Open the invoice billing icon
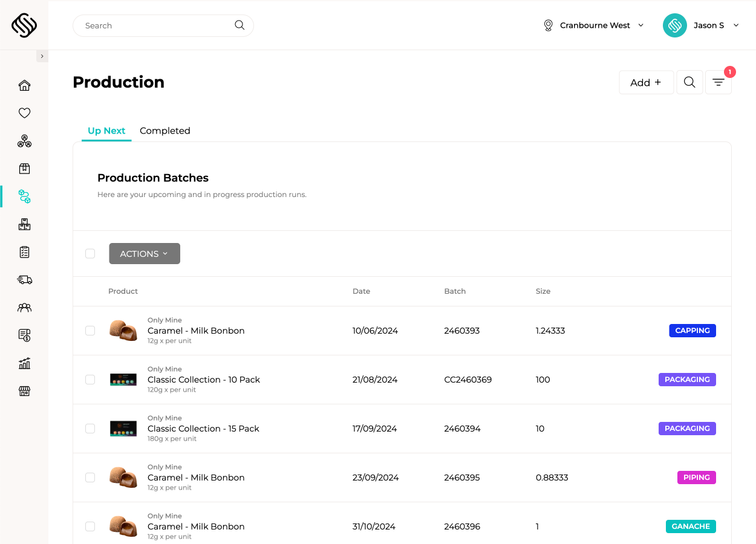This screenshot has height=544, width=756. point(24,335)
